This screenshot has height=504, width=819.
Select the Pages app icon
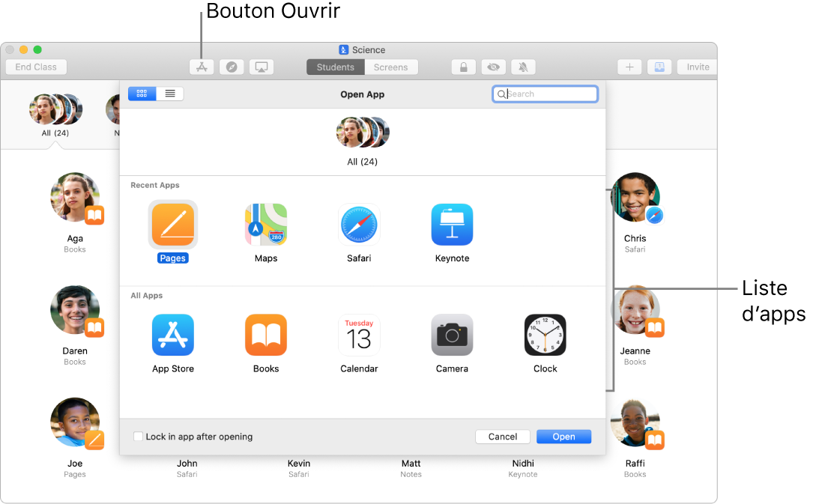tap(173, 225)
